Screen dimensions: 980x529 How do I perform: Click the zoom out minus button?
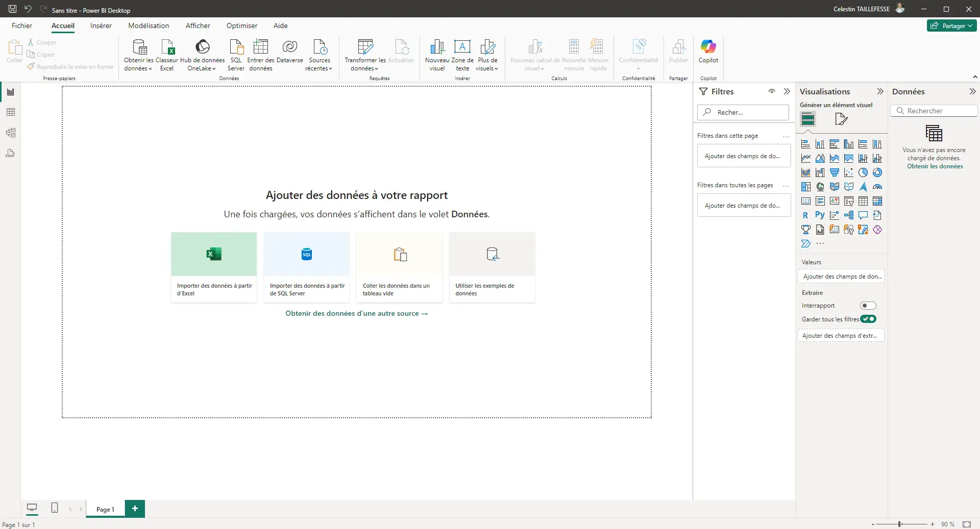pos(873,524)
